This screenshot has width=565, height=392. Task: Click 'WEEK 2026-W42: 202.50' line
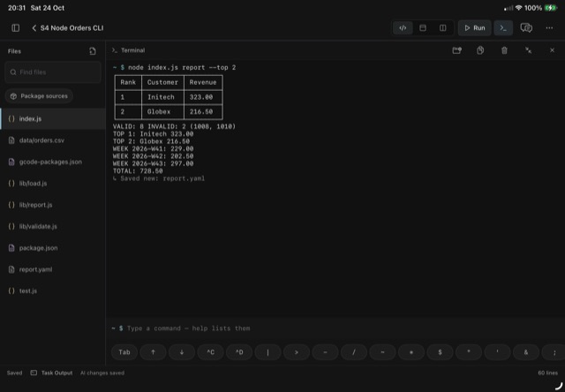coord(153,156)
